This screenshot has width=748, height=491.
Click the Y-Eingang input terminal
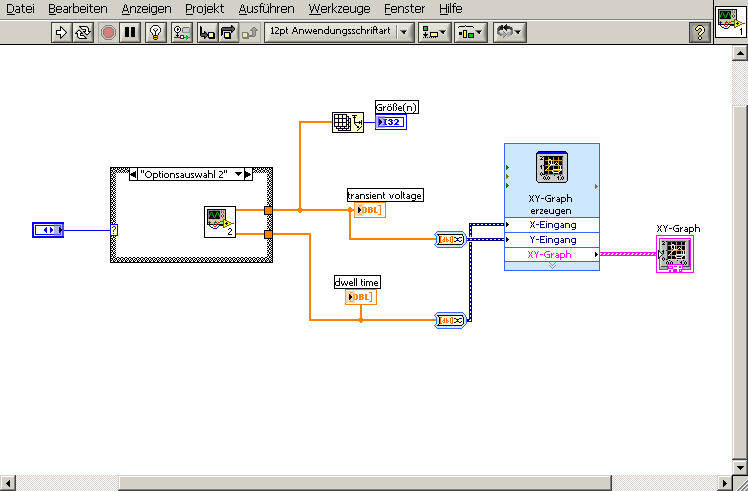552,240
